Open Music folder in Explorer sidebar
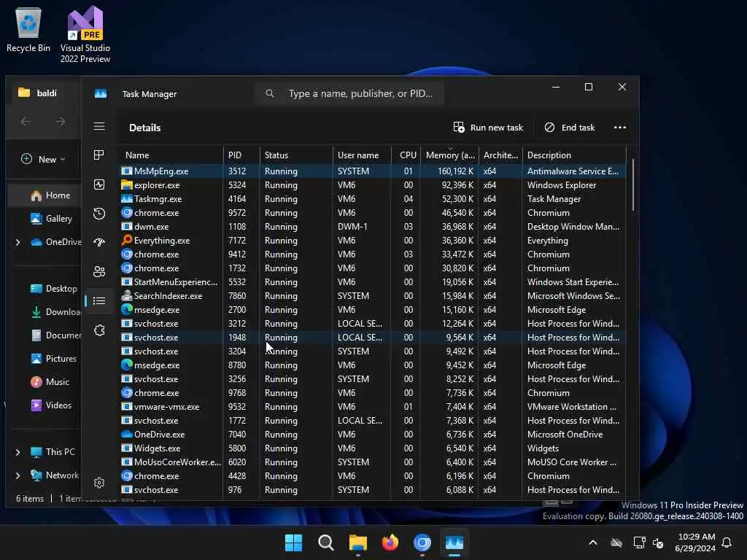The image size is (747, 560). pos(50,382)
